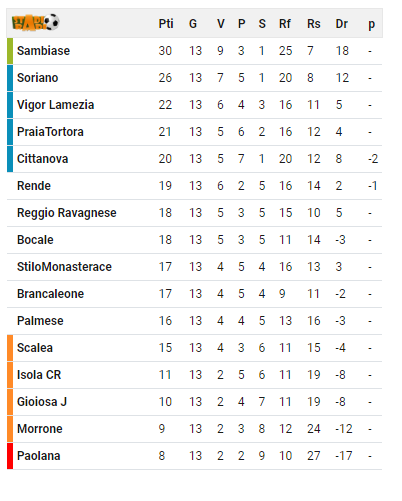Click the blue marker beside Soriano
The width and height of the screenshot is (402, 501).
tap(10, 78)
